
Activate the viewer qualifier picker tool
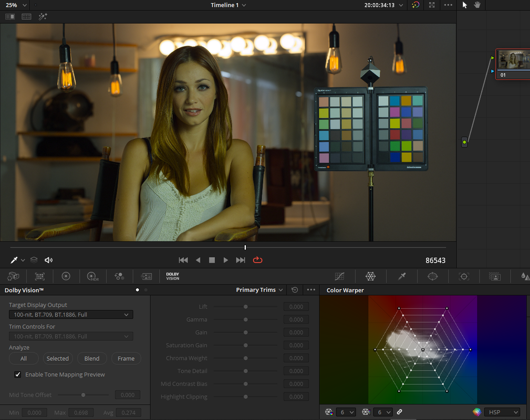click(14, 260)
